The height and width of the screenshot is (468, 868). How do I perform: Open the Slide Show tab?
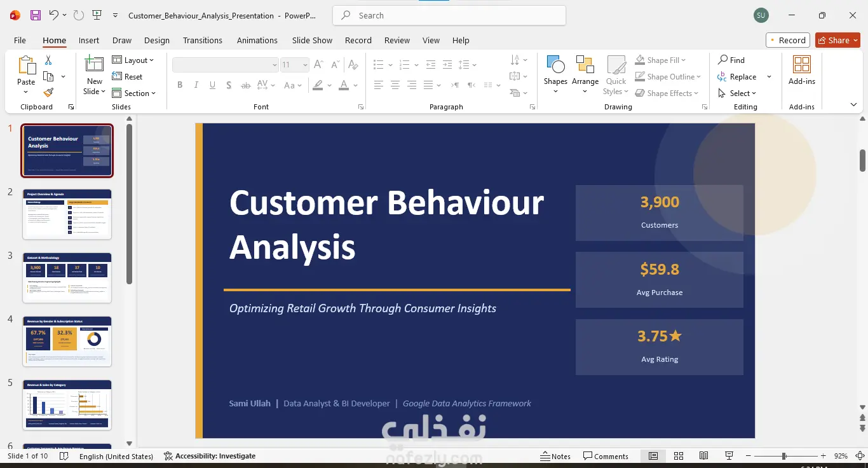click(312, 40)
